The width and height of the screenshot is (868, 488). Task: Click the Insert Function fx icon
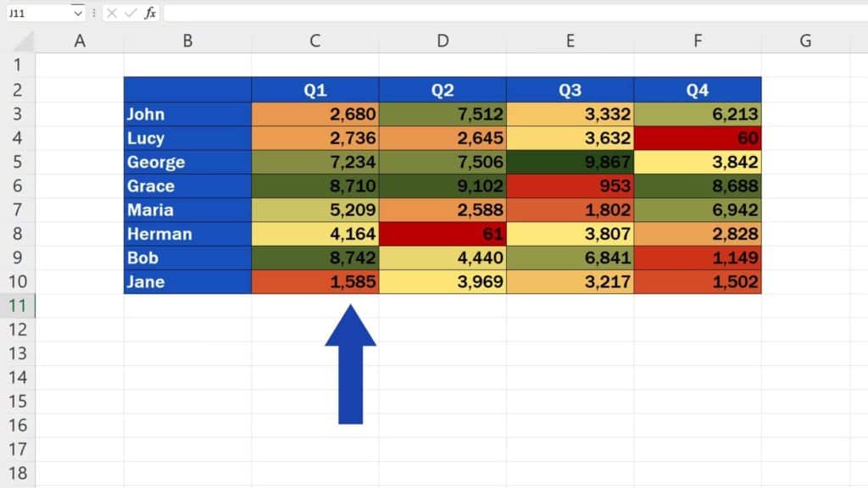[150, 13]
